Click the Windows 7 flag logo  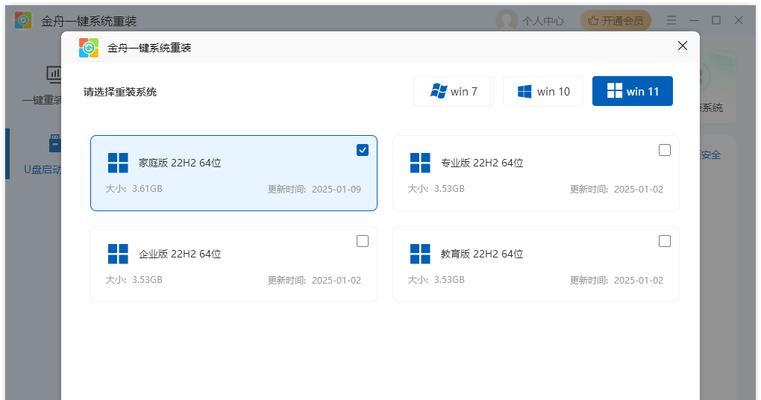(x=438, y=91)
